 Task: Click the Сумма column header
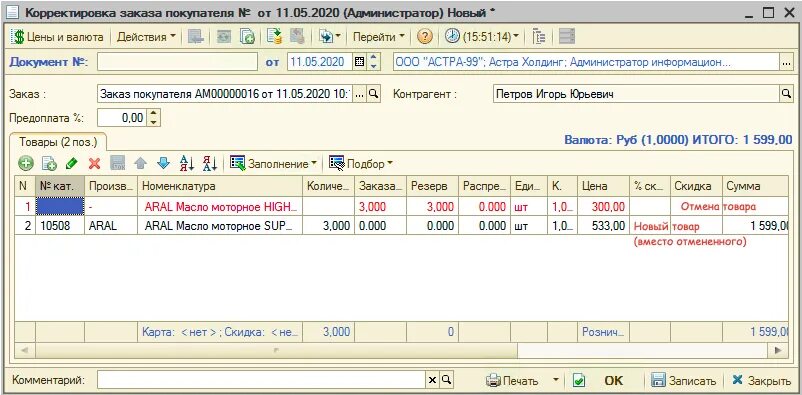pyautogui.click(x=755, y=186)
